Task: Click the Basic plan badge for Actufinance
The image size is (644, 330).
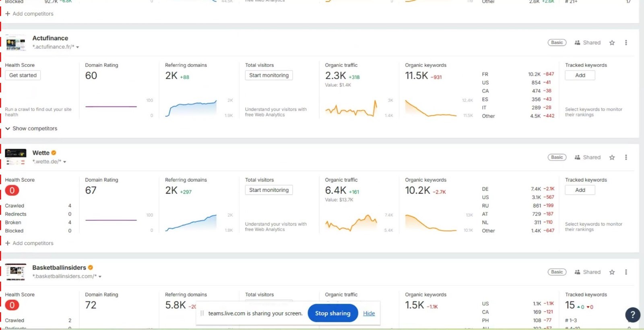Action: (x=557, y=43)
